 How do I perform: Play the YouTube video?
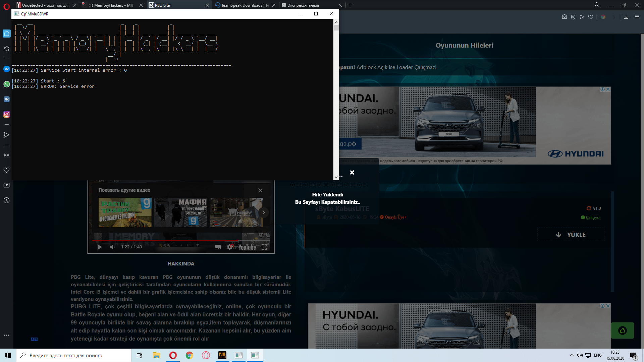(x=100, y=247)
